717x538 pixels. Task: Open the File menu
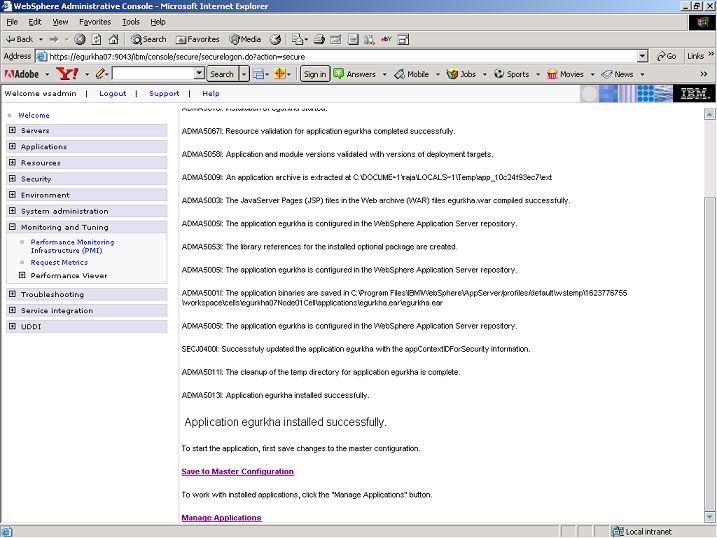point(12,22)
